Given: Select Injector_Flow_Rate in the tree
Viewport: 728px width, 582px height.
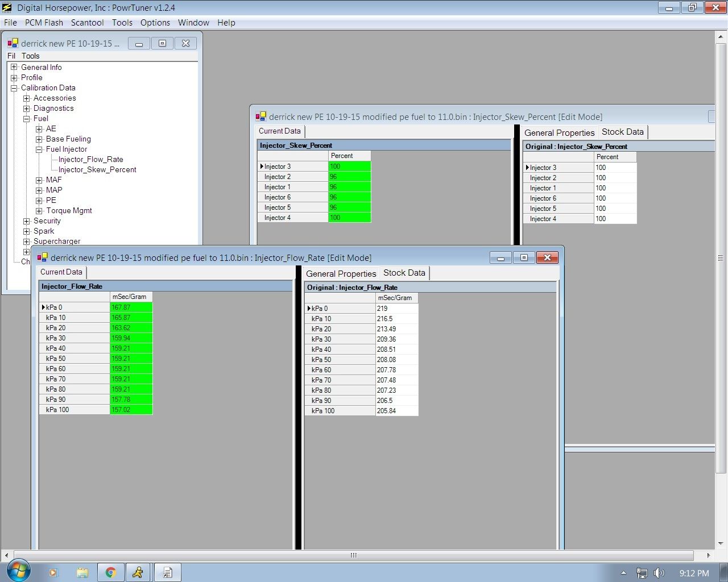Looking at the screenshot, I should (91, 159).
